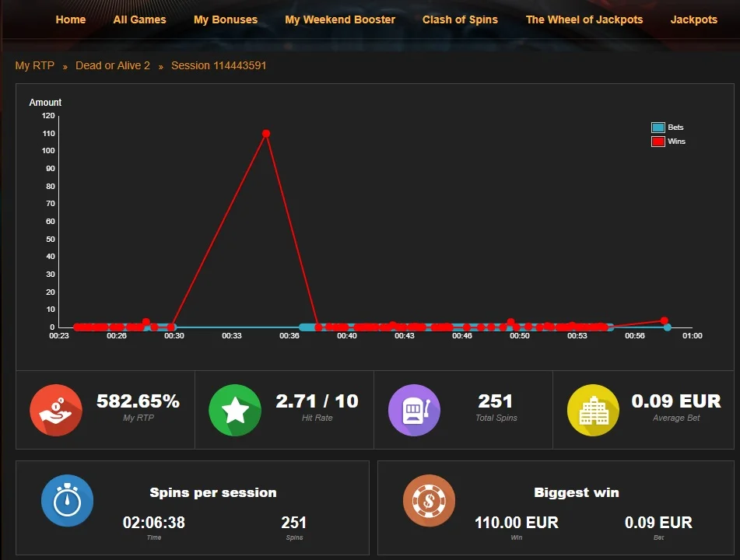740x560 pixels.
Task: Click the orange casino chip Biggest win icon
Action: pyautogui.click(x=429, y=501)
